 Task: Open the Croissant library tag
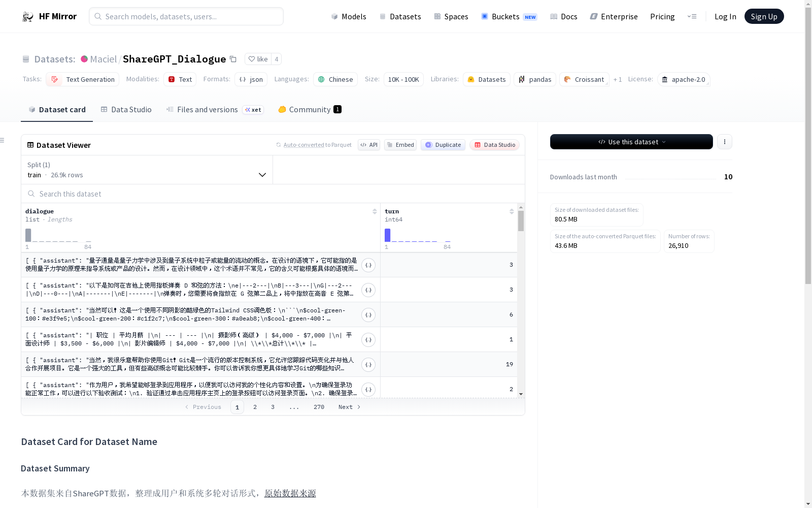pos(584,79)
